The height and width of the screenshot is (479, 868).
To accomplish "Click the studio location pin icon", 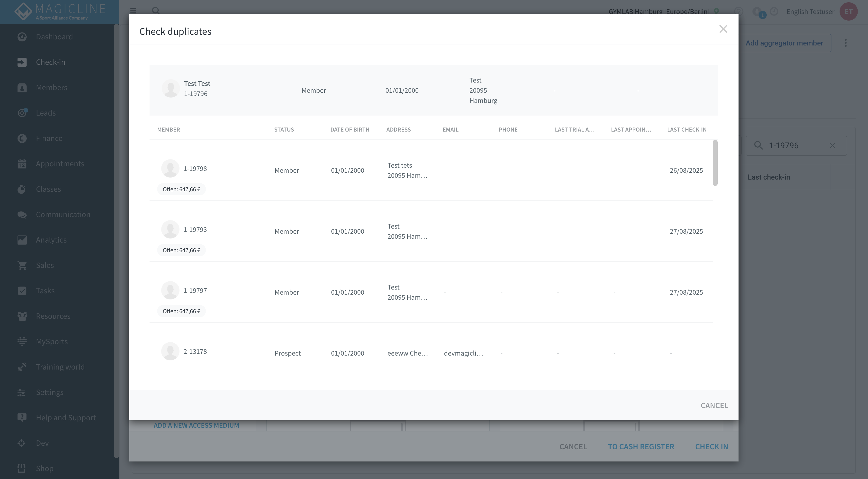I will click(x=716, y=11).
